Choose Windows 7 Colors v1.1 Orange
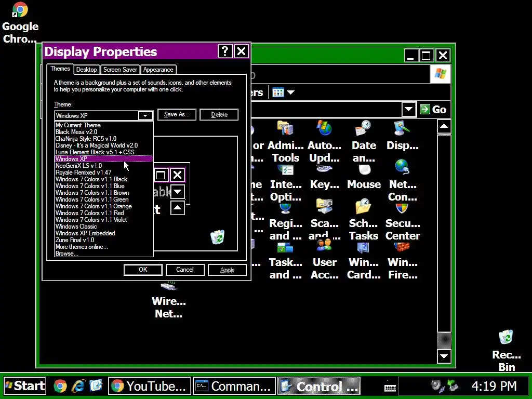This screenshot has width=532, height=399. [104, 206]
